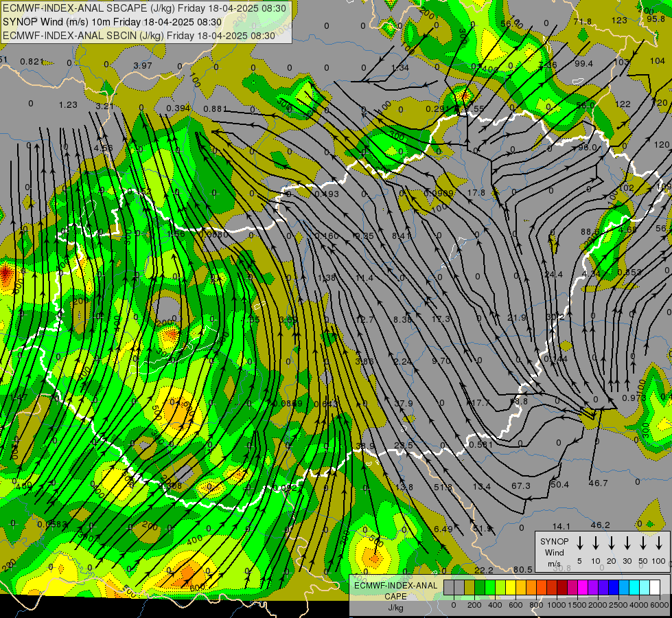Viewport: 672px width, 618px height.
Task: Click the dark green CAPE legend swatch
Action: [x=480, y=588]
